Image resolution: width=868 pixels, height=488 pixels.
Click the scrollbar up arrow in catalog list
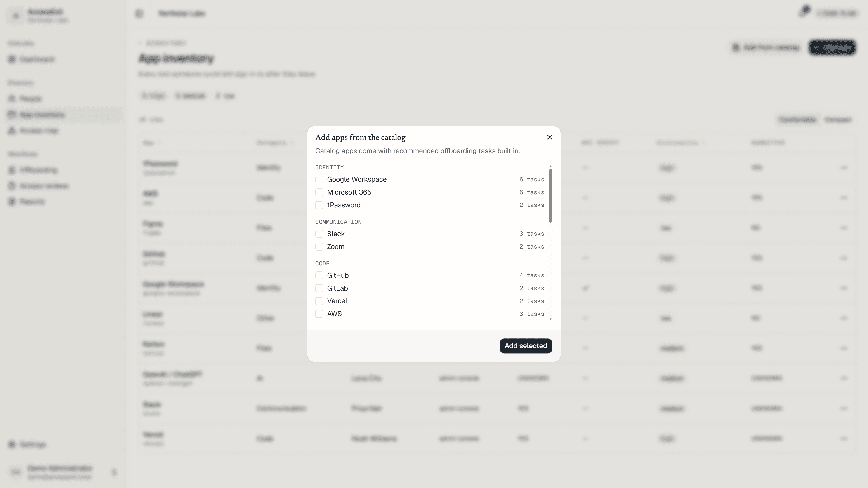pos(550,166)
